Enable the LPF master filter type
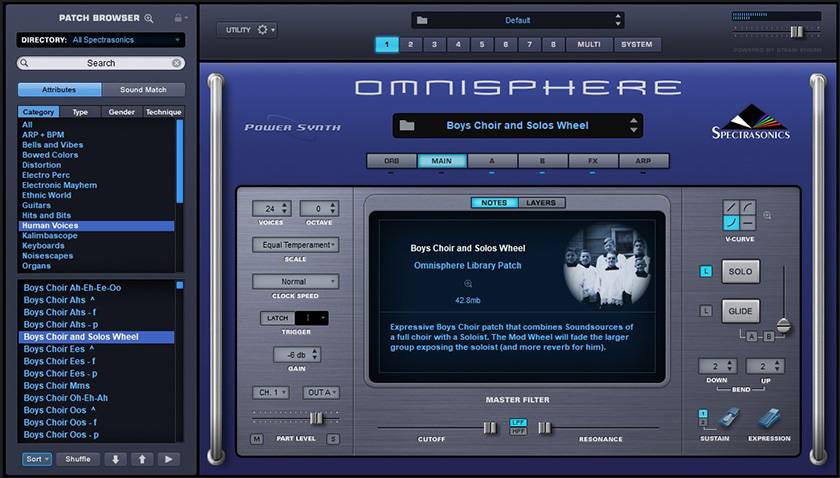The image size is (840, 478). point(518,423)
